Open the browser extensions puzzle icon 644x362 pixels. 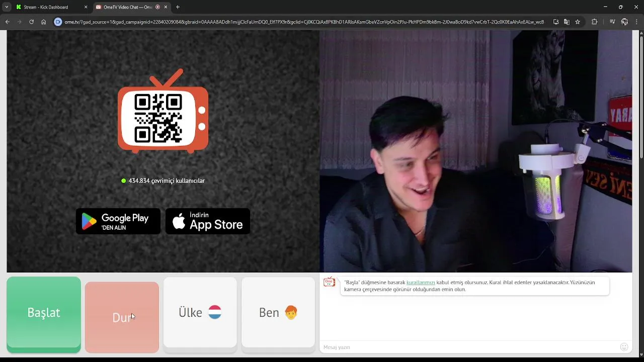click(x=595, y=22)
